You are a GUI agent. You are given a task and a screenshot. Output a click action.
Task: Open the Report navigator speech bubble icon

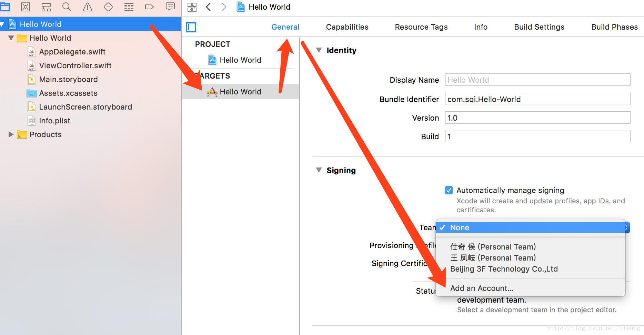(x=170, y=7)
